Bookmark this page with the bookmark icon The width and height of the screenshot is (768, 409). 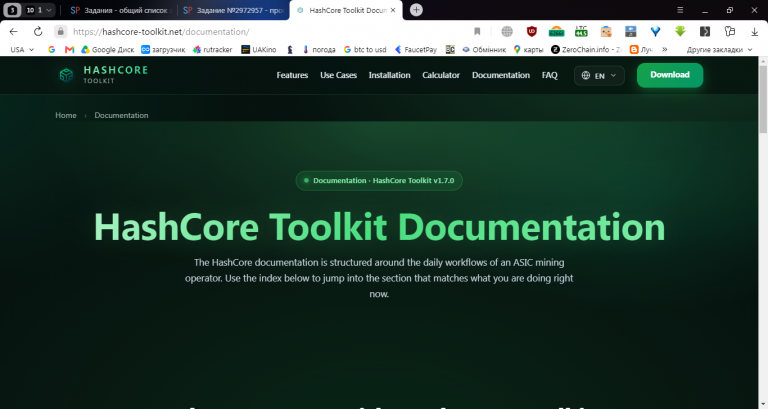tap(477, 31)
